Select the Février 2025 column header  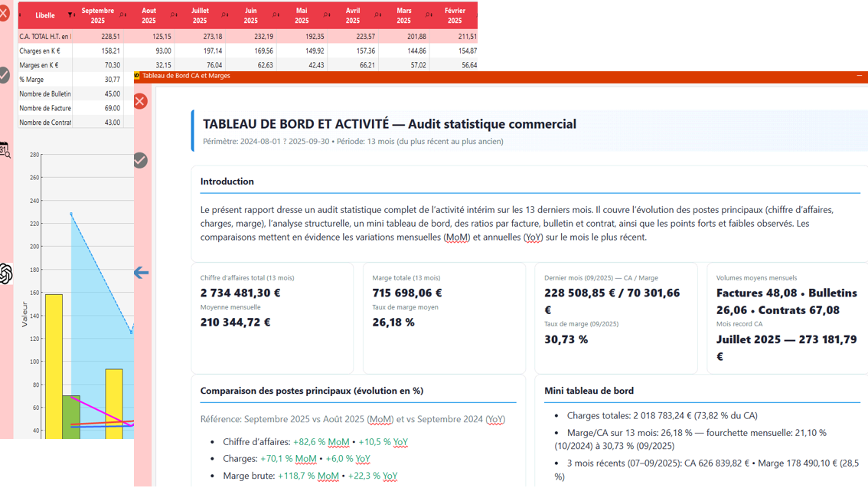click(455, 15)
